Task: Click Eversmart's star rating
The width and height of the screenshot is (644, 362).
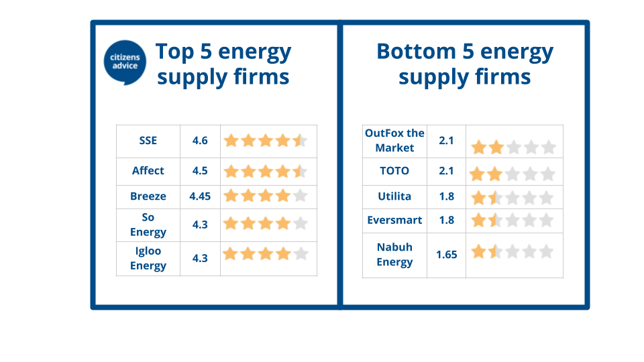Action: click(x=512, y=221)
